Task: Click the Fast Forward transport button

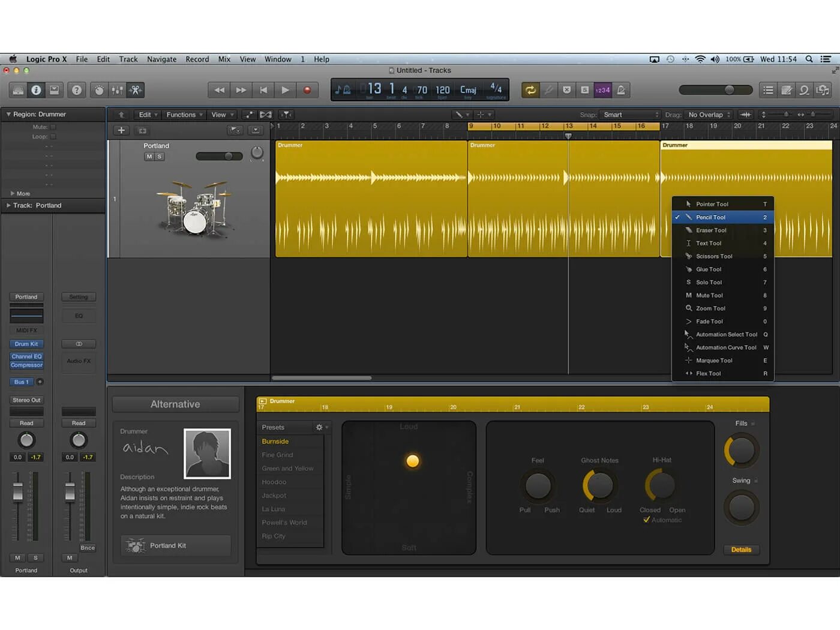Action: (241, 90)
